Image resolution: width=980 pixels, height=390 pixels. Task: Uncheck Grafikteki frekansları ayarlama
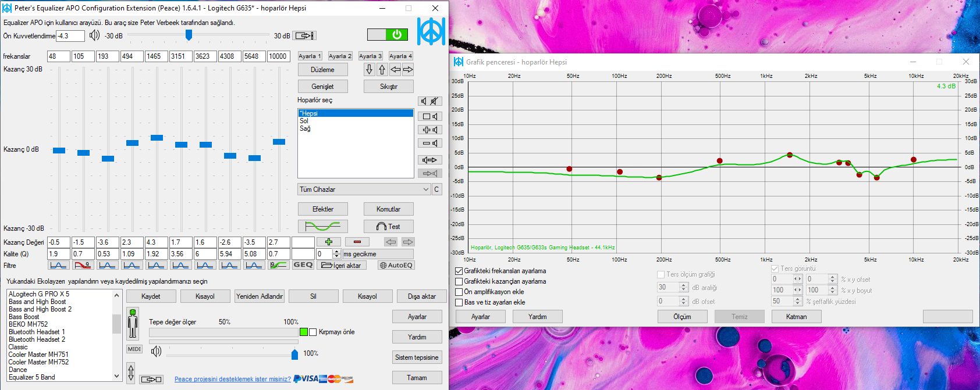click(459, 271)
